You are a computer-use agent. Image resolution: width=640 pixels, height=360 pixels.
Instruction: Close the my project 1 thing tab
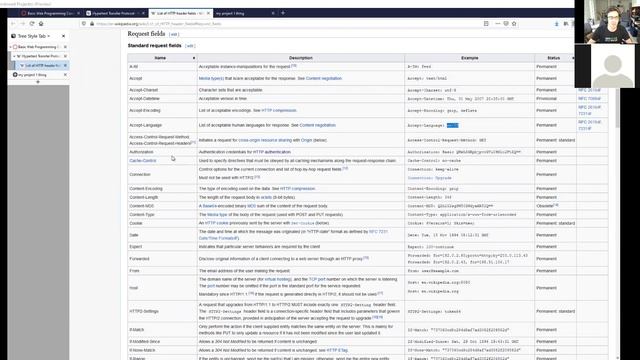273,13
